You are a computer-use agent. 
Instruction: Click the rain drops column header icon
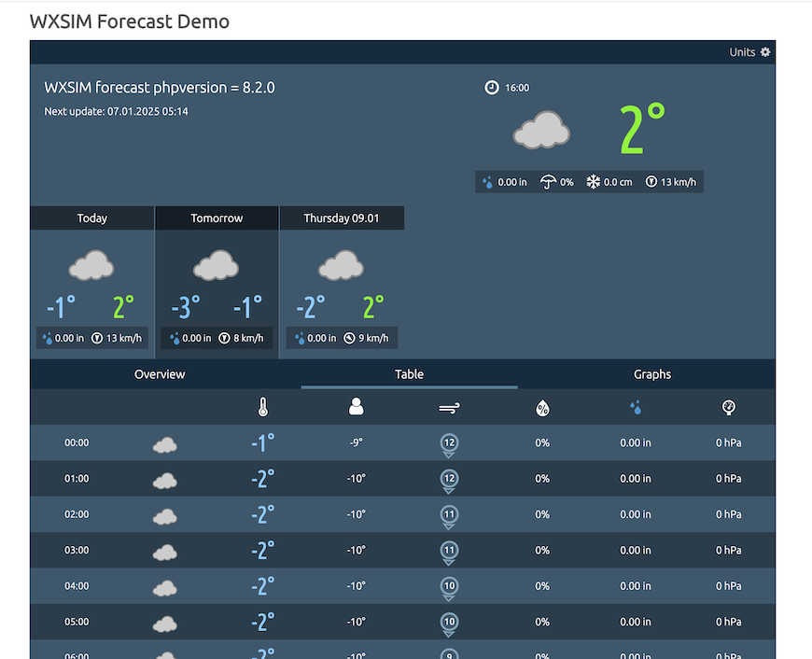click(x=636, y=407)
